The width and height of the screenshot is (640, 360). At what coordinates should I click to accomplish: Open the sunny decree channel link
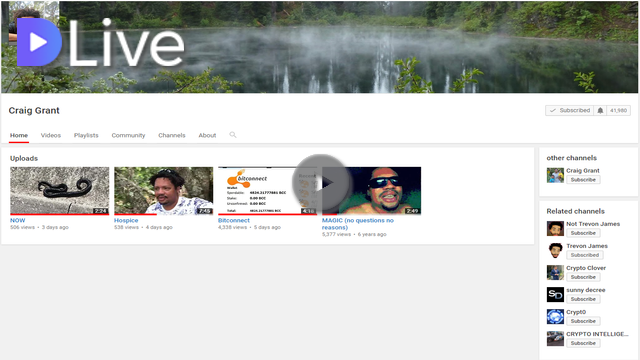click(586, 290)
